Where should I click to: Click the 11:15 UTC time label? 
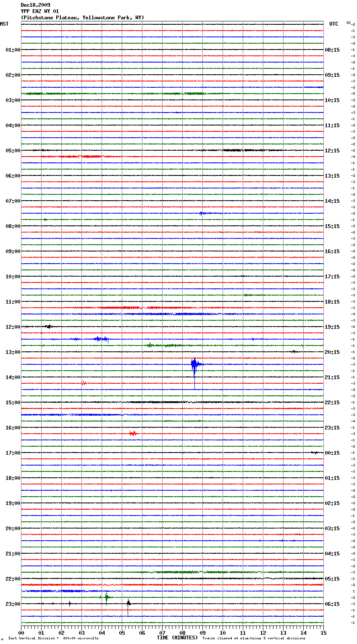332,126
